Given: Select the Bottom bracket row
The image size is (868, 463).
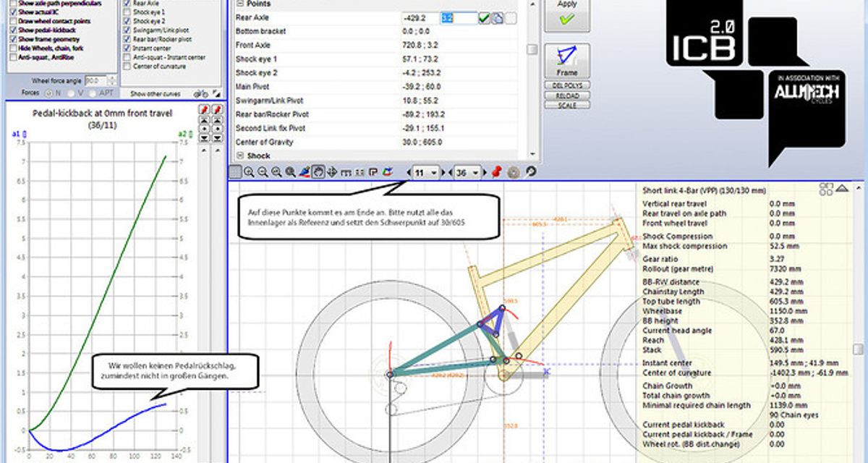Looking at the screenshot, I should click(x=375, y=32).
